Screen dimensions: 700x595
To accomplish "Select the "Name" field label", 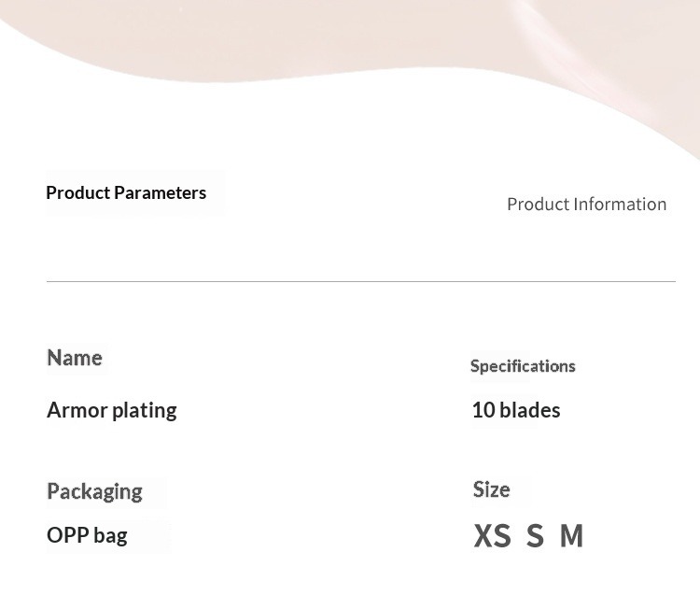I will tap(75, 358).
